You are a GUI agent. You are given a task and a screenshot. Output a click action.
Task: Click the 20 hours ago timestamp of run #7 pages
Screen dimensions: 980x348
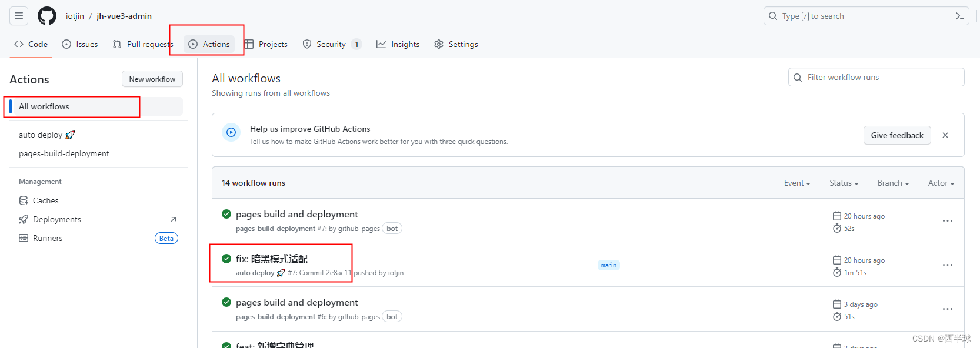(864, 216)
